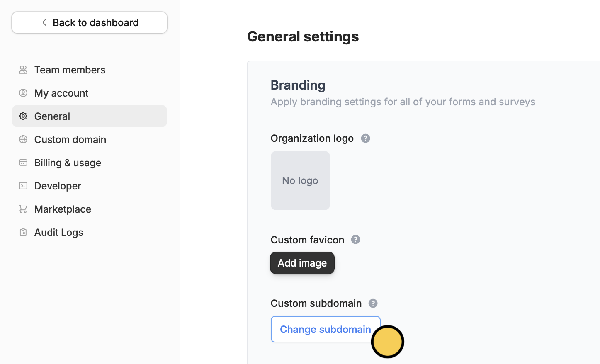This screenshot has height=364, width=600.
Task: Click the Custom domain globe icon
Action: pyautogui.click(x=23, y=139)
